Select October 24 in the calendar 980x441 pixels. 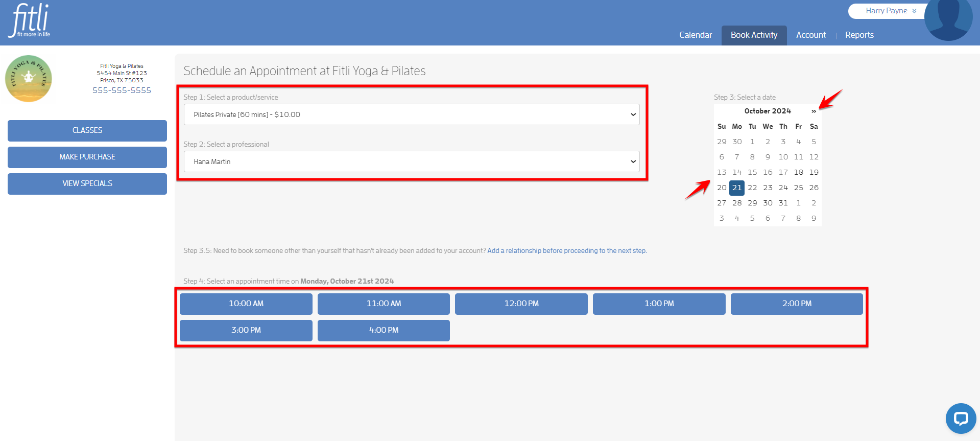[x=783, y=188]
